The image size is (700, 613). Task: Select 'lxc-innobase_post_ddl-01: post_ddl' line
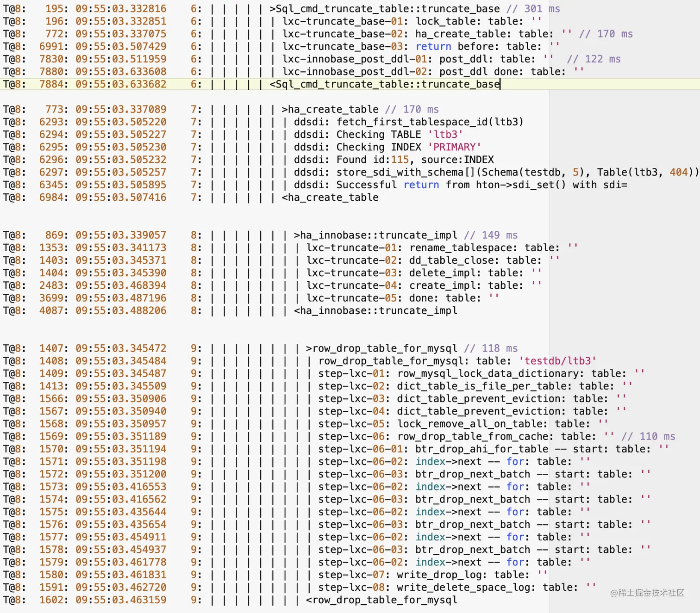click(312, 59)
